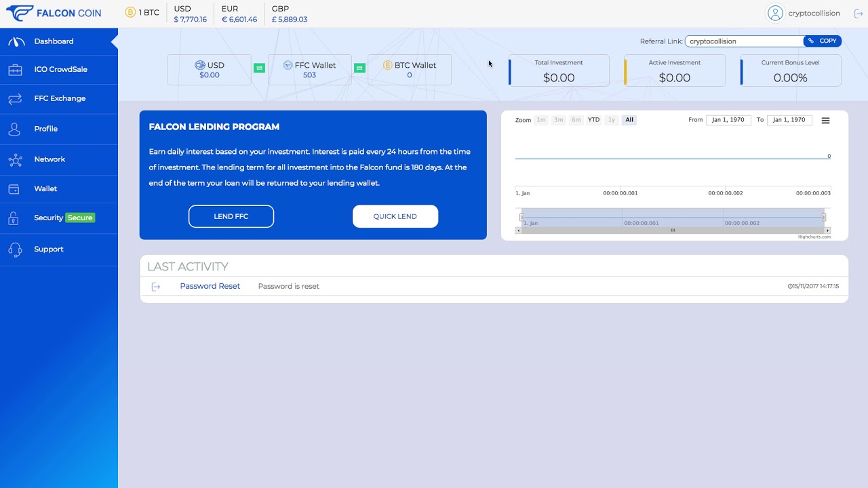Screen dimensions: 868x488
Task: Click the Support headset icon
Action: (x=15, y=249)
